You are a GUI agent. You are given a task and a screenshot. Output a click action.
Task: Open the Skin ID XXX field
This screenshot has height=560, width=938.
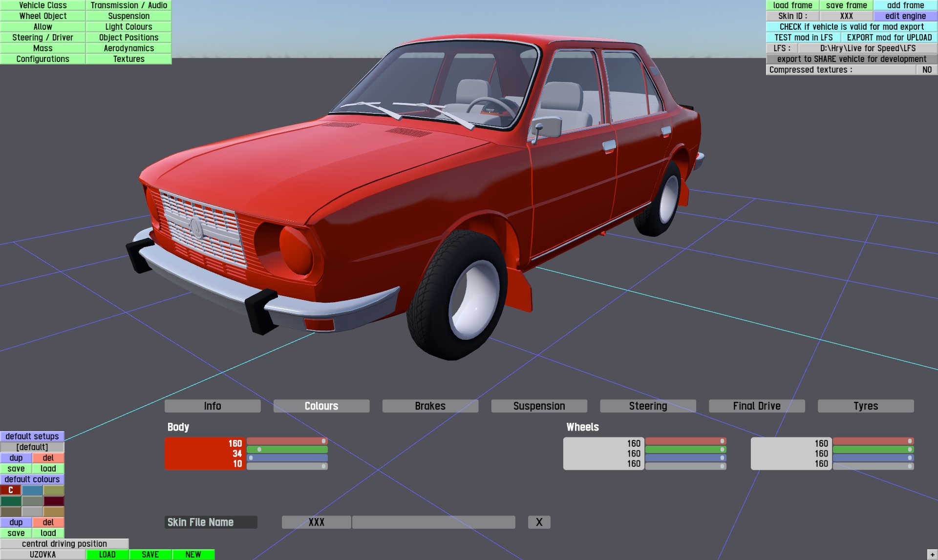tap(846, 16)
